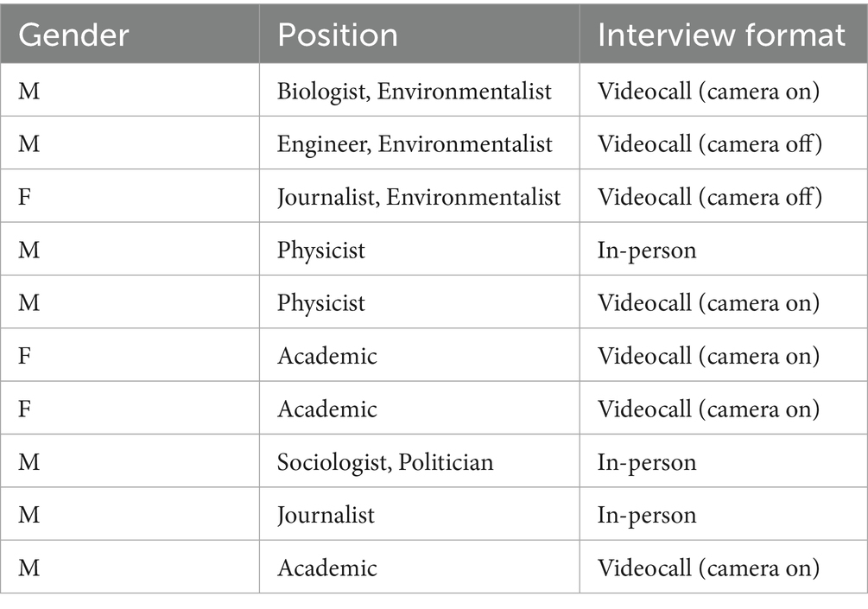Click In-person in the Journalist-only row
The image size is (868, 609).
pyautogui.click(x=647, y=515)
